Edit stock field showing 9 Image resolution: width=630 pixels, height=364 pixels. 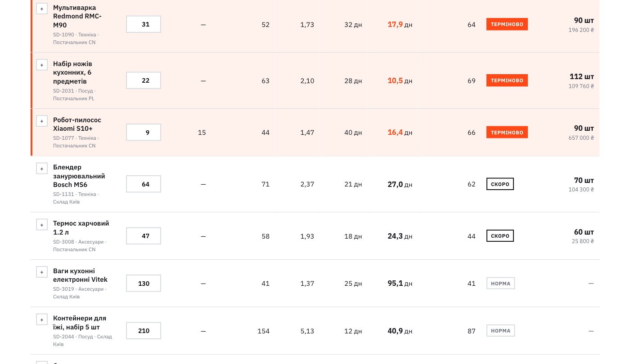click(x=144, y=132)
